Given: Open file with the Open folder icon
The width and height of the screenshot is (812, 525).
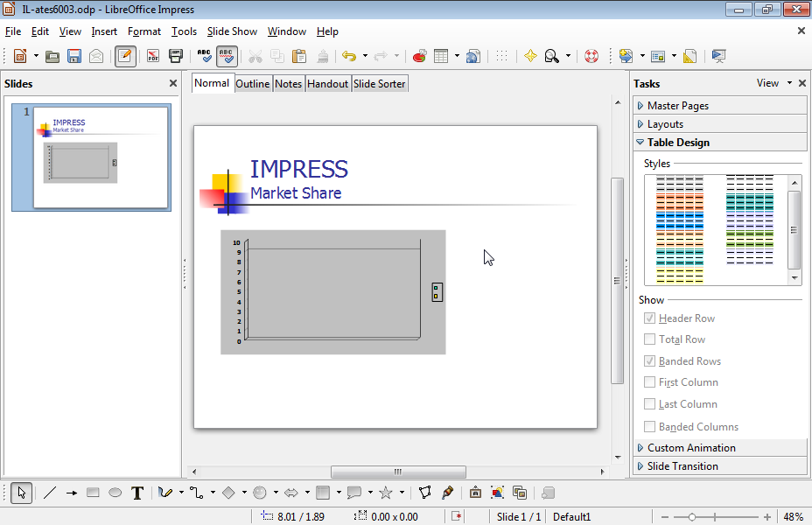Looking at the screenshot, I should pyautogui.click(x=52, y=56).
